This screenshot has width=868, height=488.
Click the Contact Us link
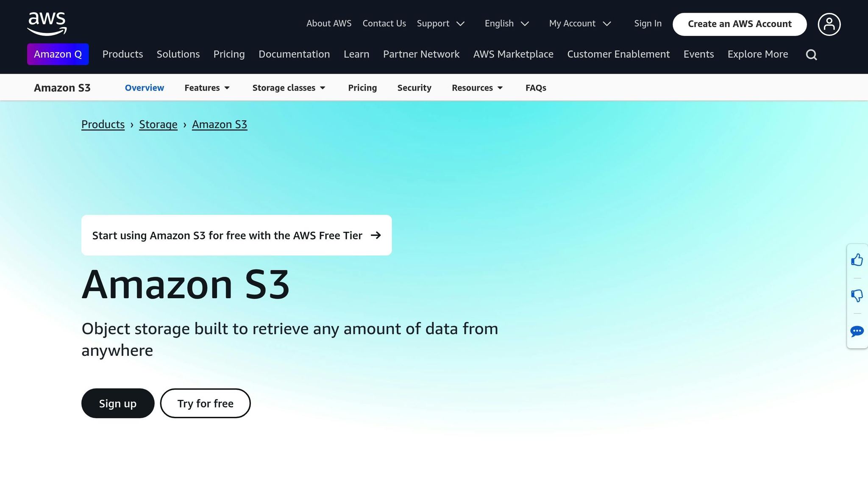point(384,24)
